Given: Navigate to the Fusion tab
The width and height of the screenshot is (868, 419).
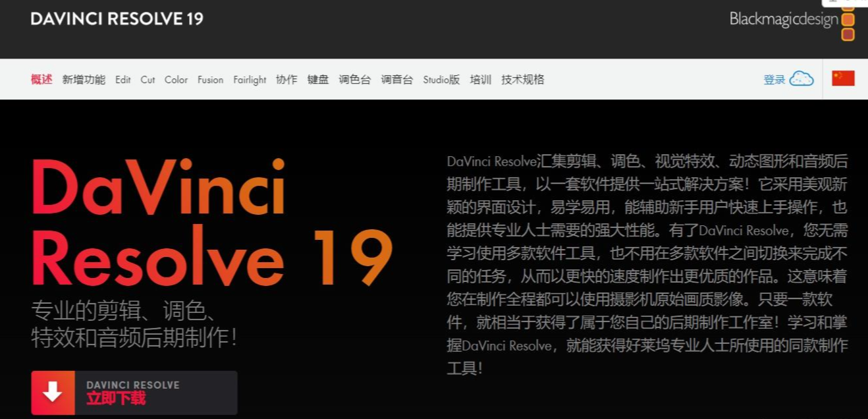Looking at the screenshot, I should [x=210, y=80].
